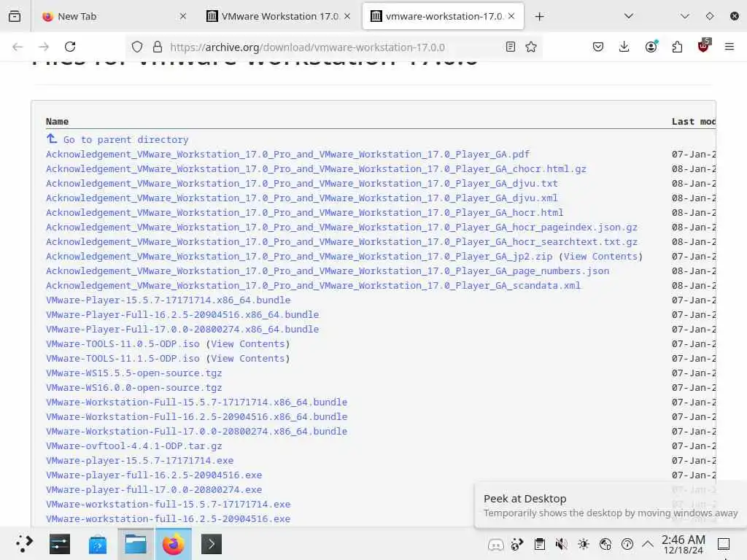Click the Name column header
The height and width of the screenshot is (560, 747).
[x=57, y=122]
